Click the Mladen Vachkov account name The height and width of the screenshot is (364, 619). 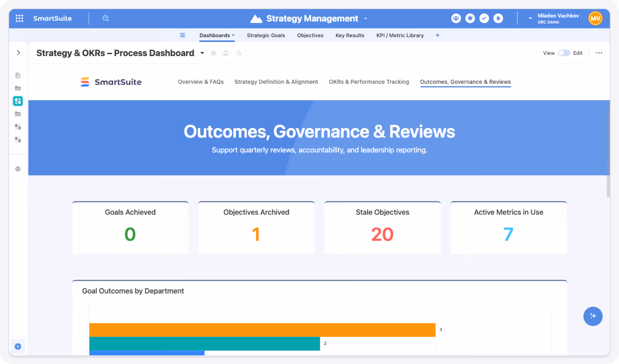pyautogui.click(x=558, y=16)
